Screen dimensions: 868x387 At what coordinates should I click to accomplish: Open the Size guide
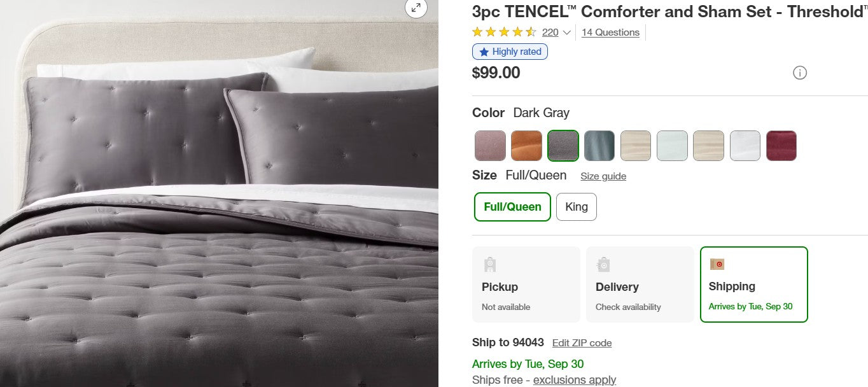(603, 176)
